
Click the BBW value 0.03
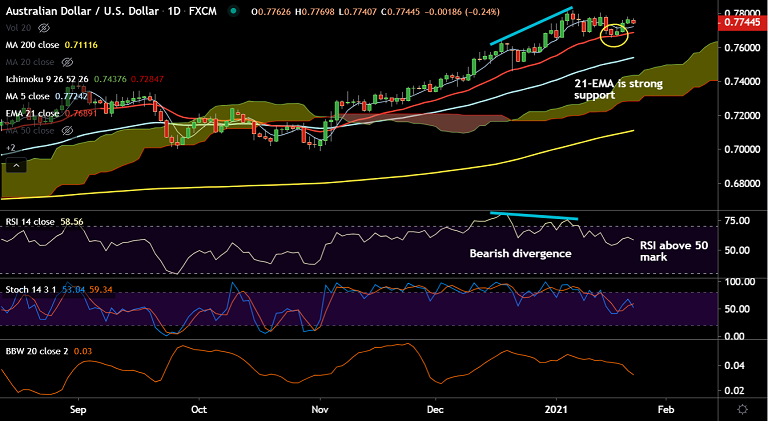[x=83, y=351]
